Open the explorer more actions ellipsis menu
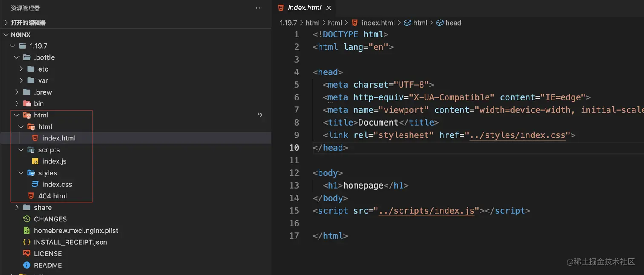The width and height of the screenshot is (644, 275). pyautogui.click(x=259, y=8)
